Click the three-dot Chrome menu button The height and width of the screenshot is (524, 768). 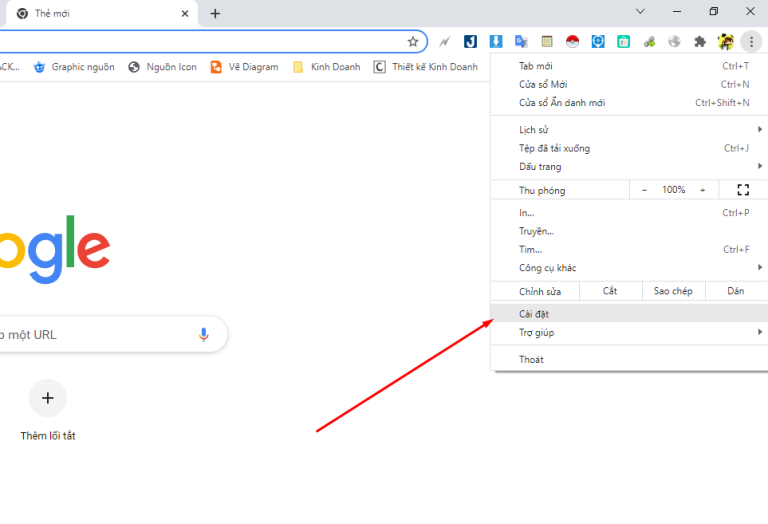pyautogui.click(x=751, y=42)
